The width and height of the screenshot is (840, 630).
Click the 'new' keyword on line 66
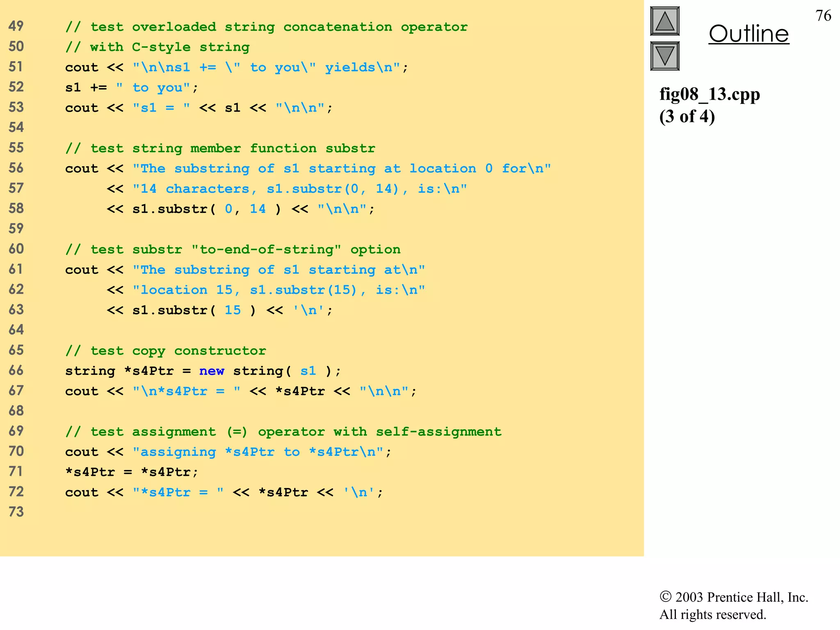[212, 371]
